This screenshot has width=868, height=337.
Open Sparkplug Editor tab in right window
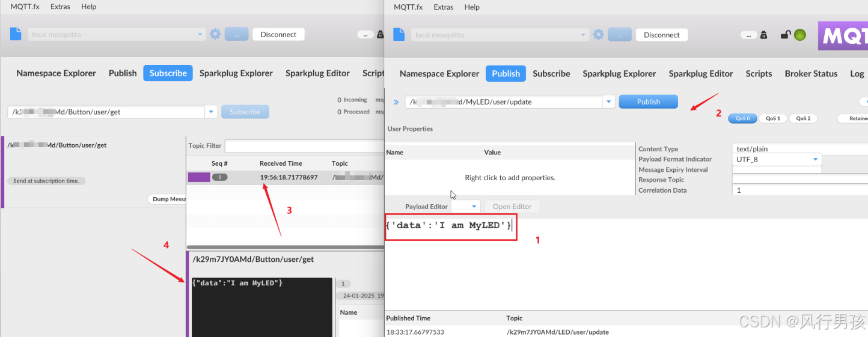[701, 73]
